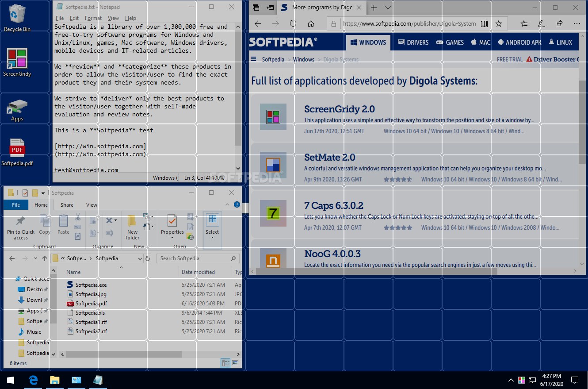Open Notepad Help menu
The width and height of the screenshot is (588, 389).
tap(130, 18)
